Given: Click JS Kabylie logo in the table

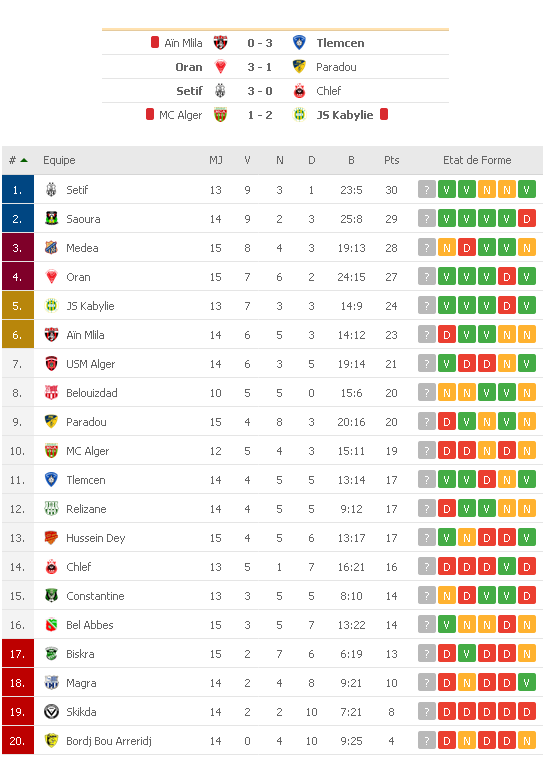Looking at the screenshot, I should point(51,305).
